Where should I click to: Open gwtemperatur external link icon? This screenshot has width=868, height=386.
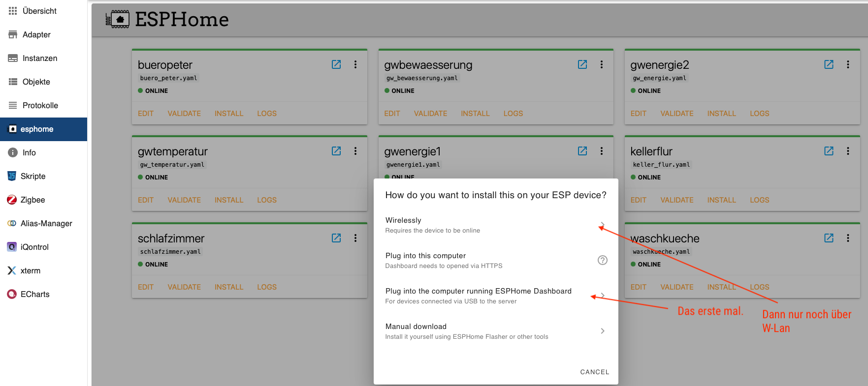tap(336, 151)
